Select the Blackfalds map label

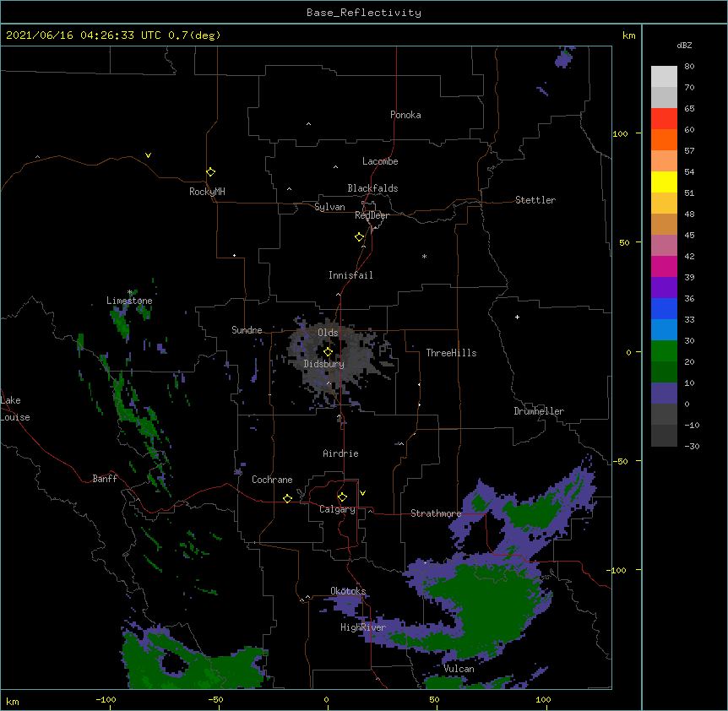(x=372, y=188)
